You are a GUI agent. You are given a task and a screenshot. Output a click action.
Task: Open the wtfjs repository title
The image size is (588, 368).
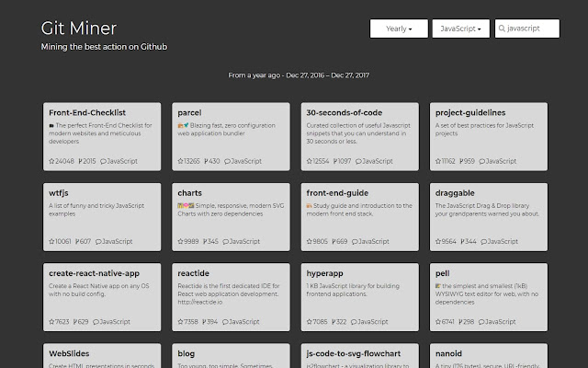(59, 193)
